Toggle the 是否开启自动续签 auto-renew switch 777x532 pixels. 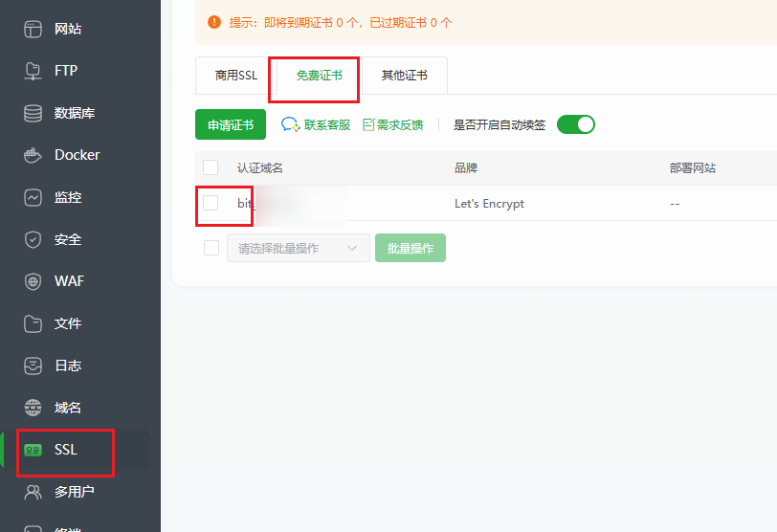coord(575,124)
